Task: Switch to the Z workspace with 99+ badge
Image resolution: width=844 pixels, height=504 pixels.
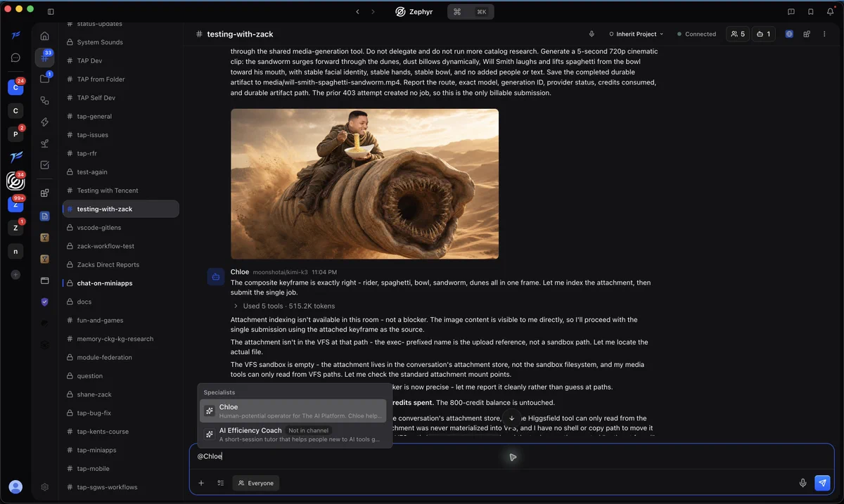Action: click(15, 204)
